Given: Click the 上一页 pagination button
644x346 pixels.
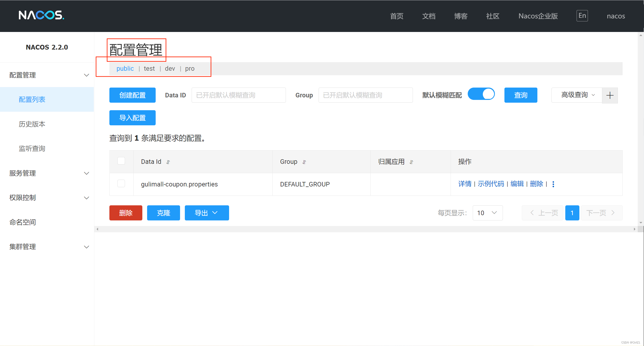Looking at the screenshot, I should (542, 213).
